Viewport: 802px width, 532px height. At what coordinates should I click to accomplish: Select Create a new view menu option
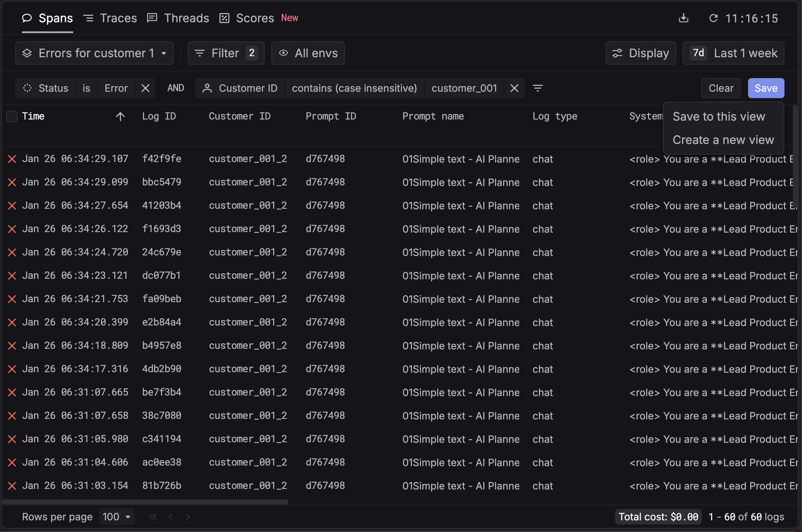pos(723,140)
